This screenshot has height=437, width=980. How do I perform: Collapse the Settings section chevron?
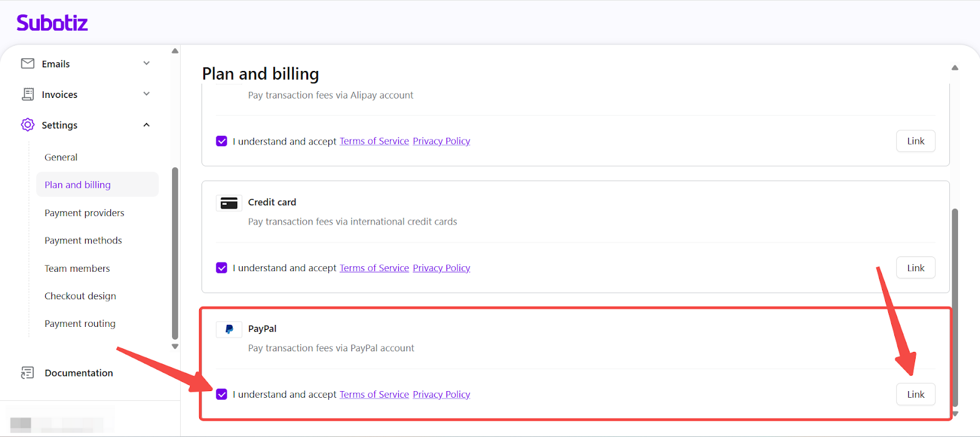(x=146, y=125)
